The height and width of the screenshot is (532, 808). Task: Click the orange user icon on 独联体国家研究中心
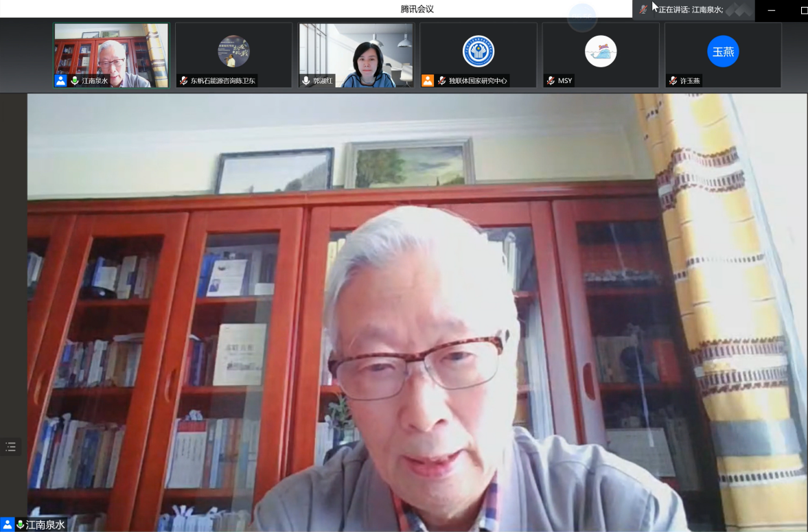click(428, 81)
